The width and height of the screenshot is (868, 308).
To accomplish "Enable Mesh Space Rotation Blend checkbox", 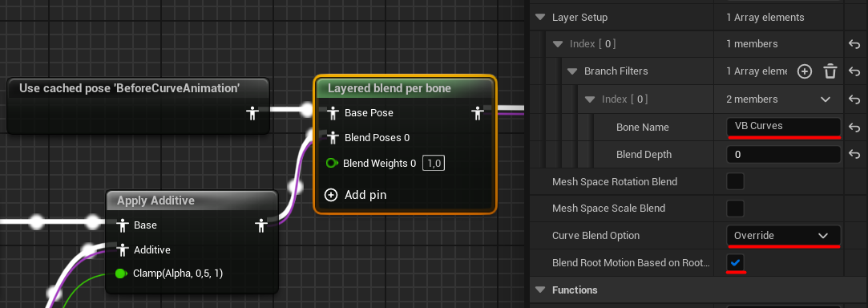I will [735, 181].
